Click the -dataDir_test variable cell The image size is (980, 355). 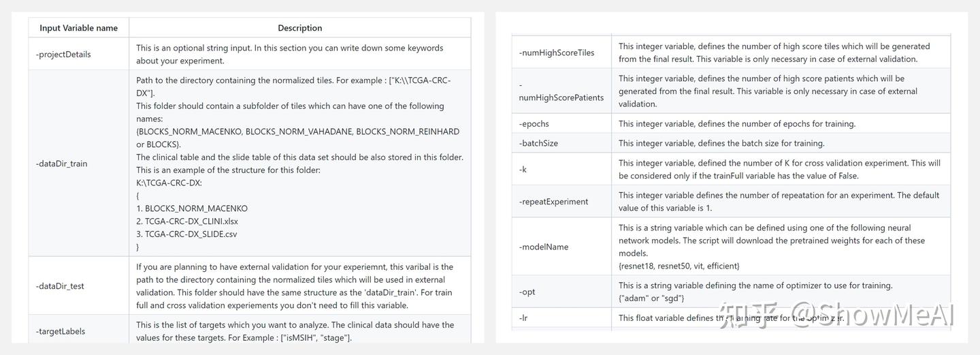point(60,286)
